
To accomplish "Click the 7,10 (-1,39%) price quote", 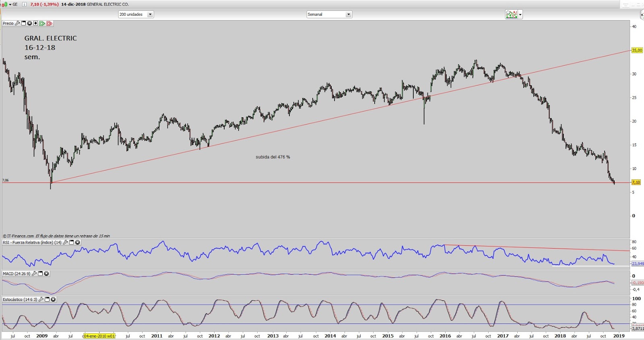I will pos(44,4).
